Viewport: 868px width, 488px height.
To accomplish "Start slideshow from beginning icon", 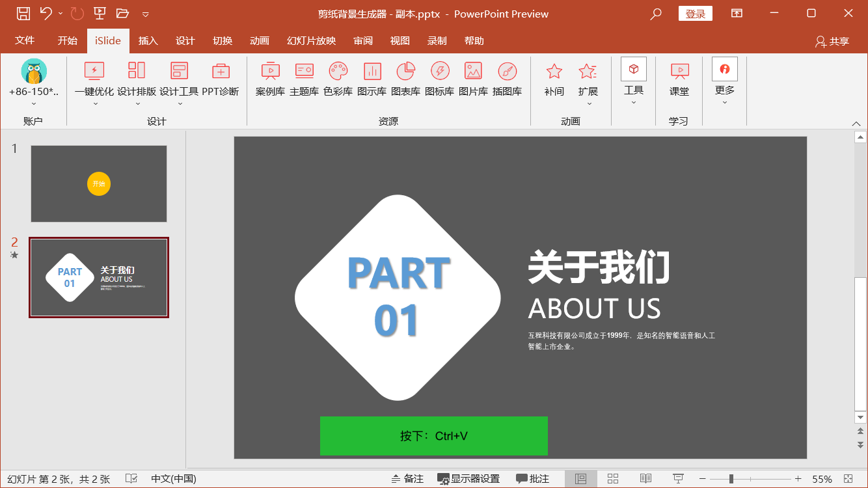I will pos(100,13).
